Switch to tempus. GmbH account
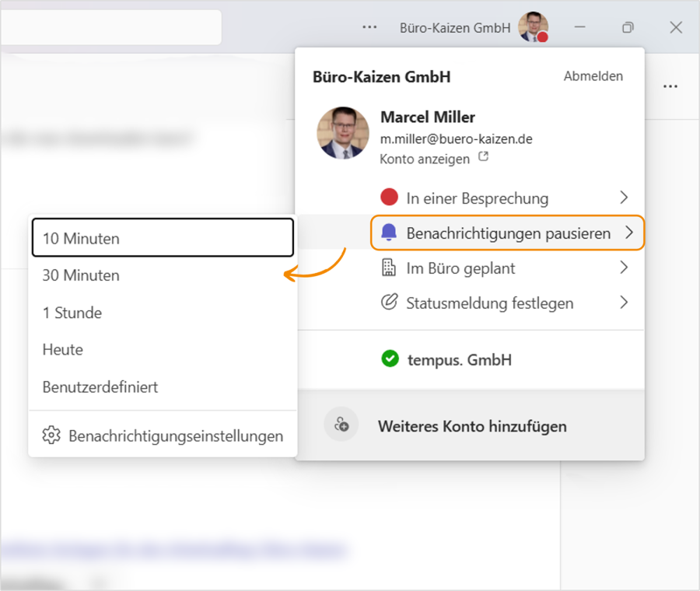 pos(471,359)
